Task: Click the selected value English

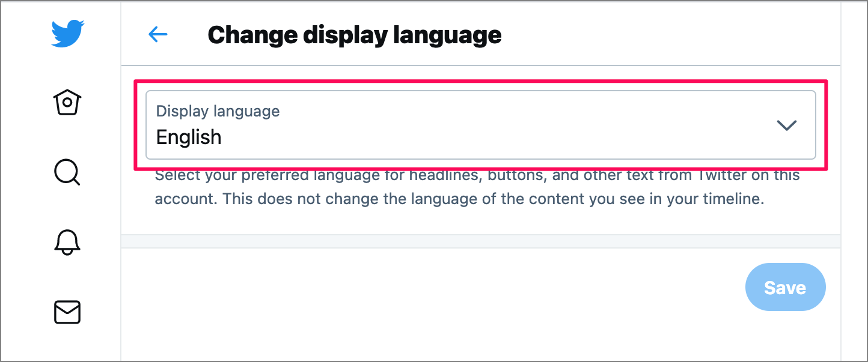Action: 189,137
